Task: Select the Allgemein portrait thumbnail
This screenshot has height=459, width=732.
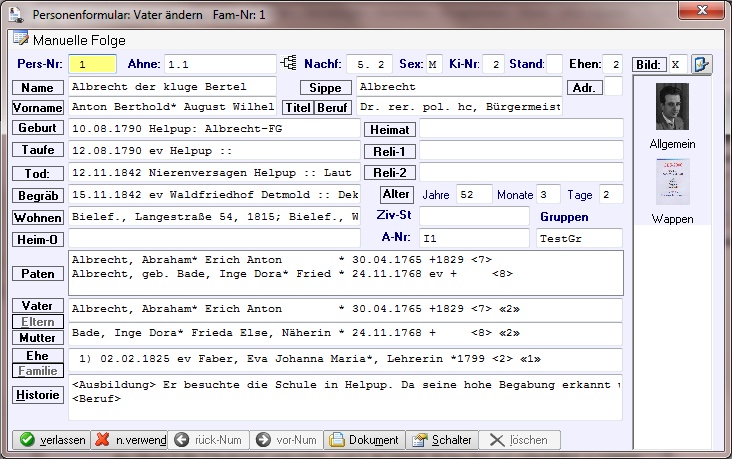Action: tap(672, 107)
